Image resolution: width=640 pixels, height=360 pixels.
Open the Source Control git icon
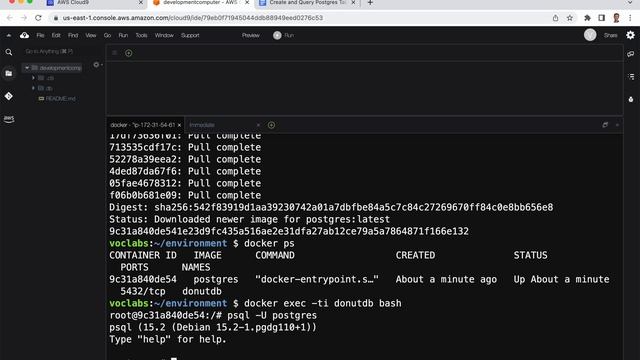(9, 96)
